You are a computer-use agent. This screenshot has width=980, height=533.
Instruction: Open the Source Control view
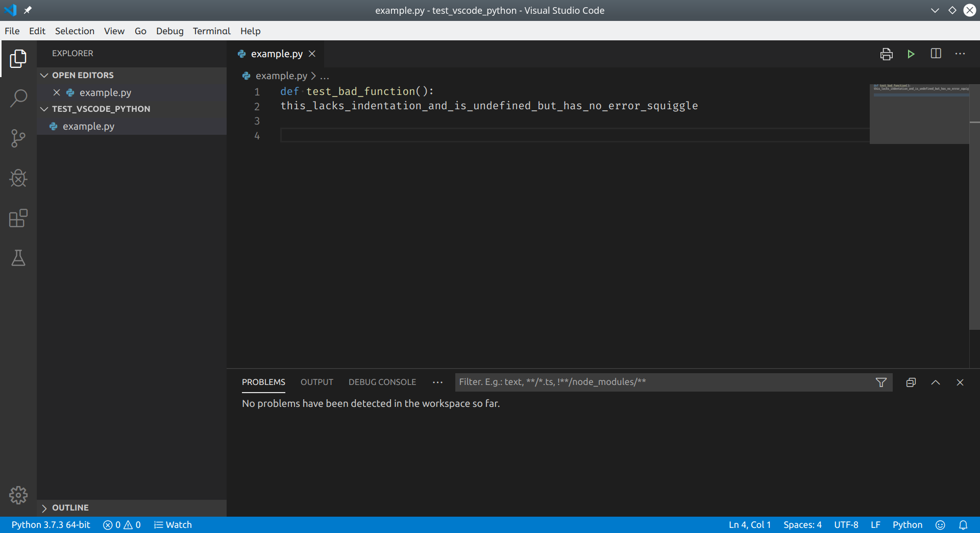tap(18, 138)
